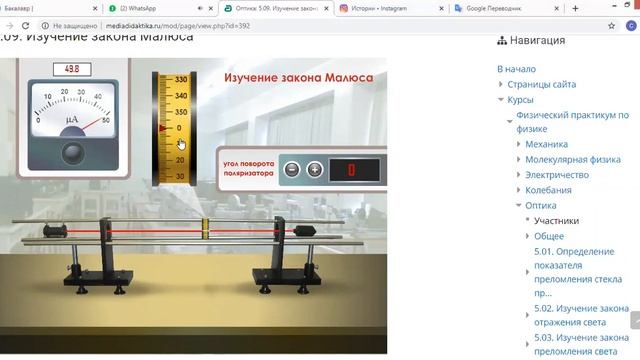Image resolution: width=640 pixels, height=360 pixels.
Task: Bookmark this page with star icon
Action: point(611,26)
